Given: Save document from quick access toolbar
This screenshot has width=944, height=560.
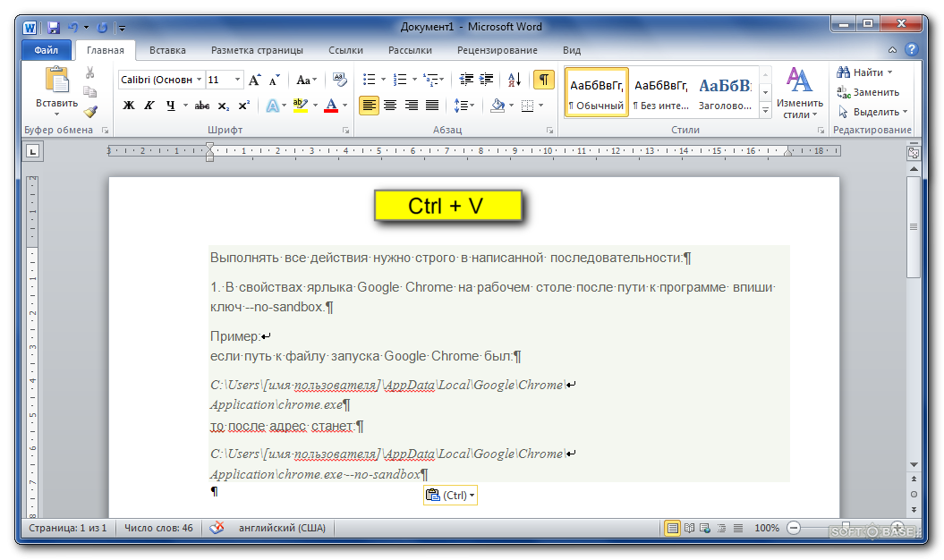Looking at the screenshot, I should [54, 28].
